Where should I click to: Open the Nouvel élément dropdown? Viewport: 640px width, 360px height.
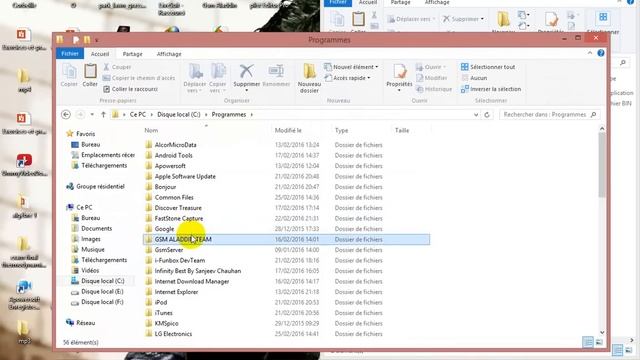tap(351, 67)
